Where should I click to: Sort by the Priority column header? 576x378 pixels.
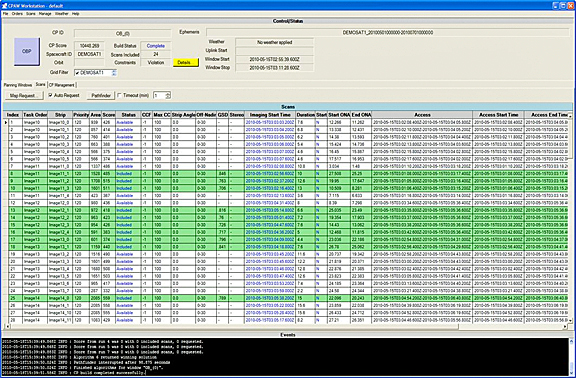click(x=81, y=115)
